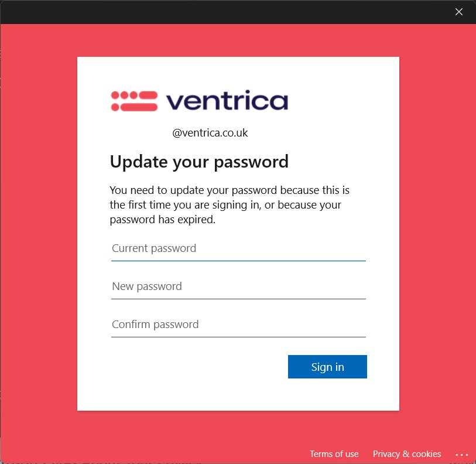Click red background left of the card
This screenshot has width=476, height=464.
[x=39, y=234]
